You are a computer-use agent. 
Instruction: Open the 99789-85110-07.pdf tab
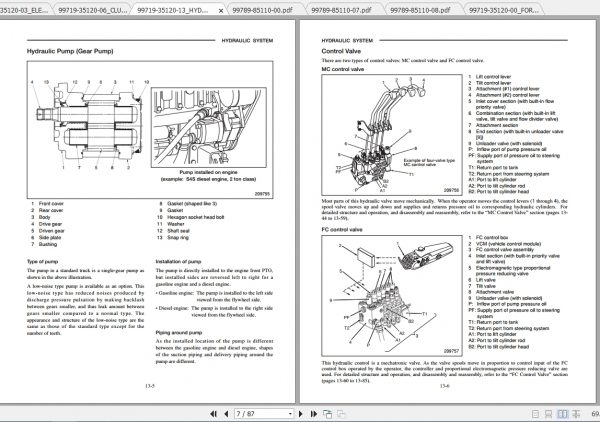coord(341,10)
